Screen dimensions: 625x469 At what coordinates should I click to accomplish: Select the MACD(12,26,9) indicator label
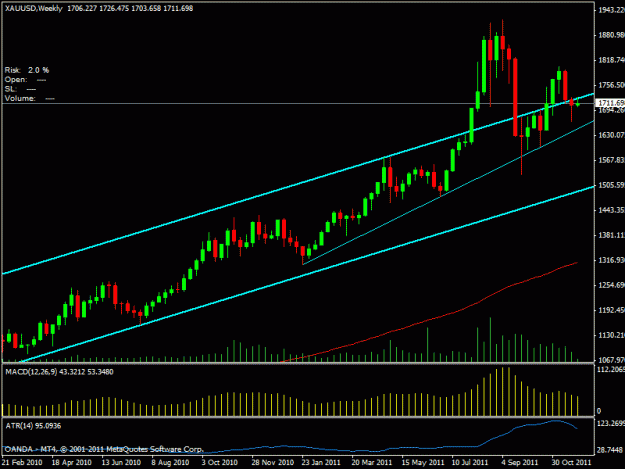click(59, 372)
